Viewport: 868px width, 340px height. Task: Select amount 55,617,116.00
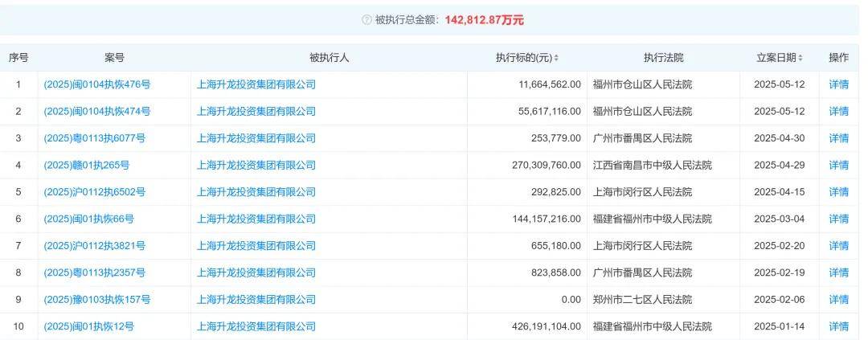tap(551, 111)
